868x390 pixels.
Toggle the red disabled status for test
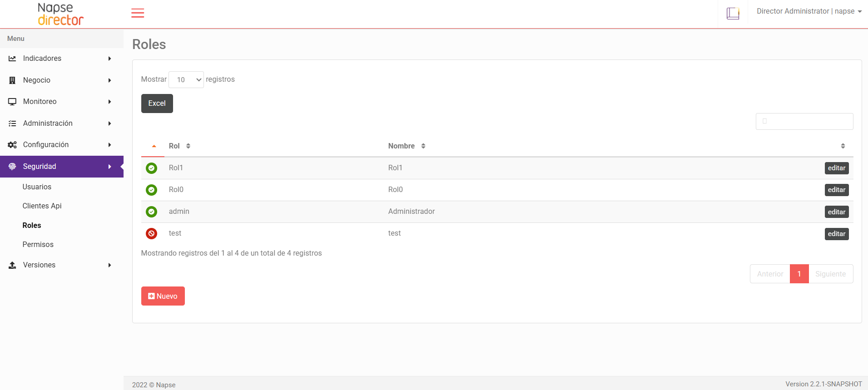[151, 233]
